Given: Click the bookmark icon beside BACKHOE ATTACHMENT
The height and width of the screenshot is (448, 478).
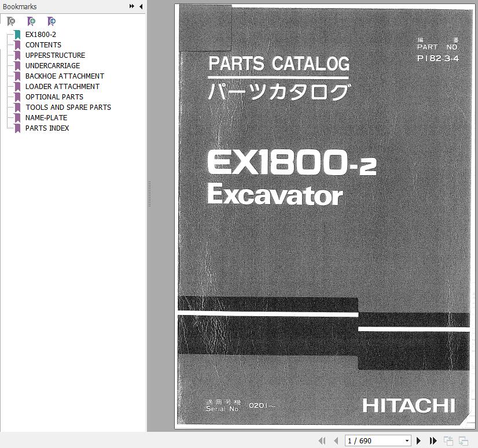Looking at the screenshot, I should [x=17, y=76].
